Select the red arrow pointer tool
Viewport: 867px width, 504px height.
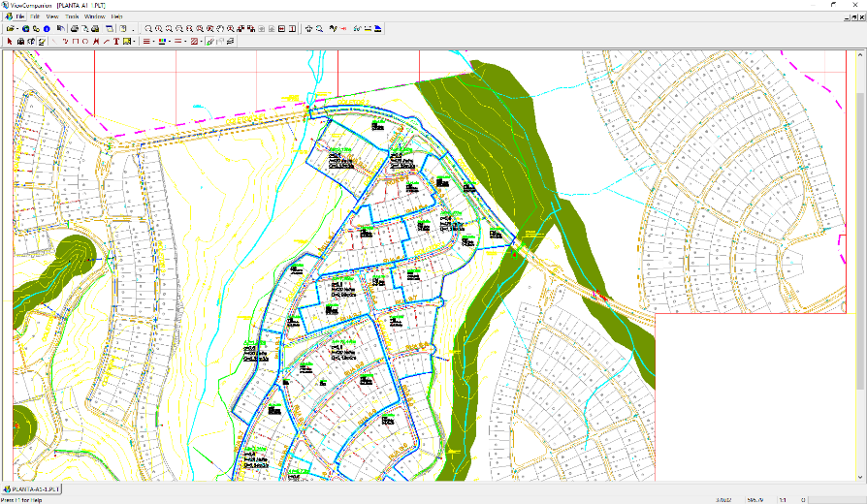point(9,42)
